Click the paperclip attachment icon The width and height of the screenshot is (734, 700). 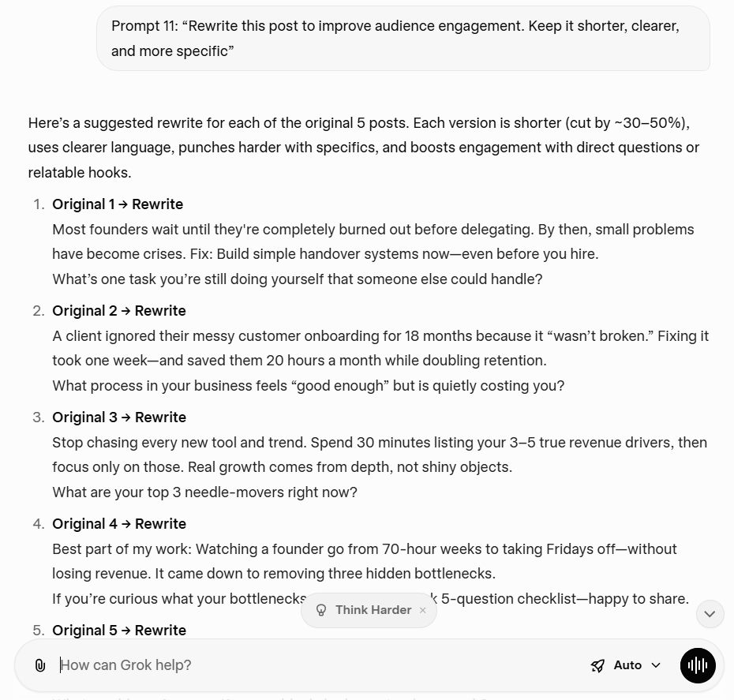point(40,665)
